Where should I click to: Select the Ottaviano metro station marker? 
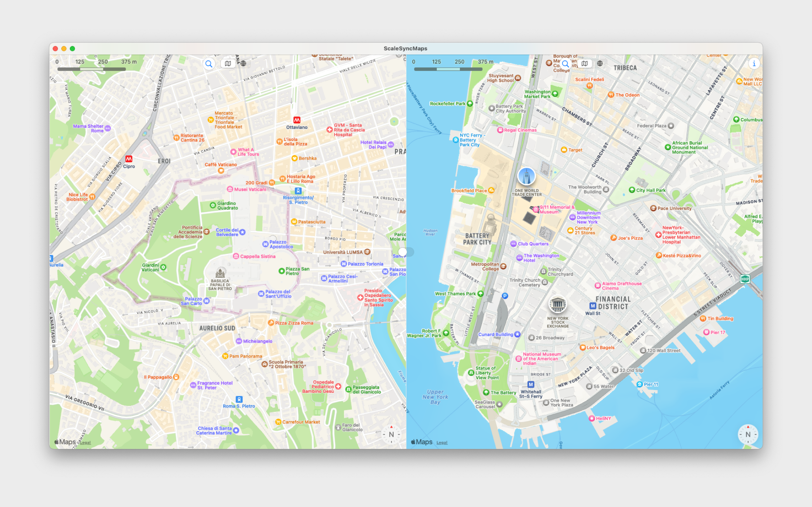point(297,120)
